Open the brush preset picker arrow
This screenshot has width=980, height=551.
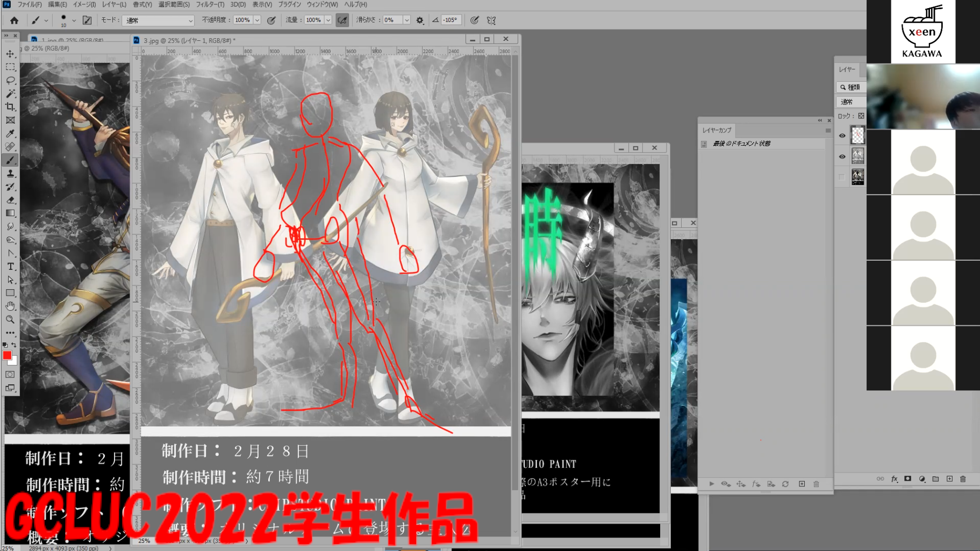tap(74, 20)
